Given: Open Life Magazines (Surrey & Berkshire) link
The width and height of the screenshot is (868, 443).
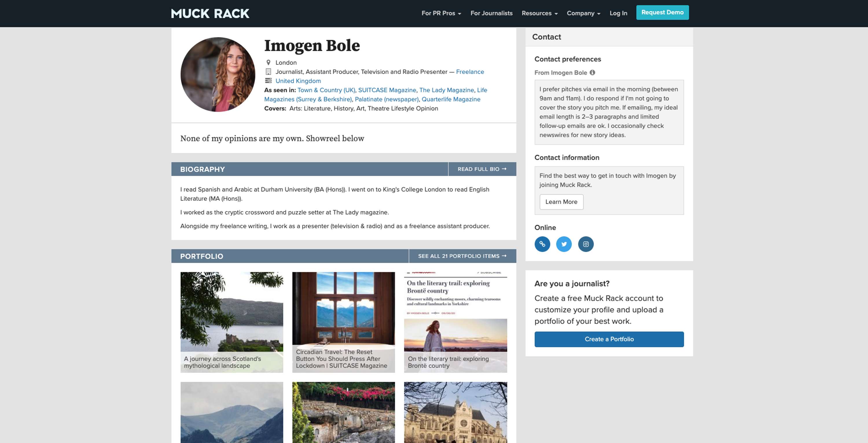Looking at the screenshot, I should (x=308, y=99).
